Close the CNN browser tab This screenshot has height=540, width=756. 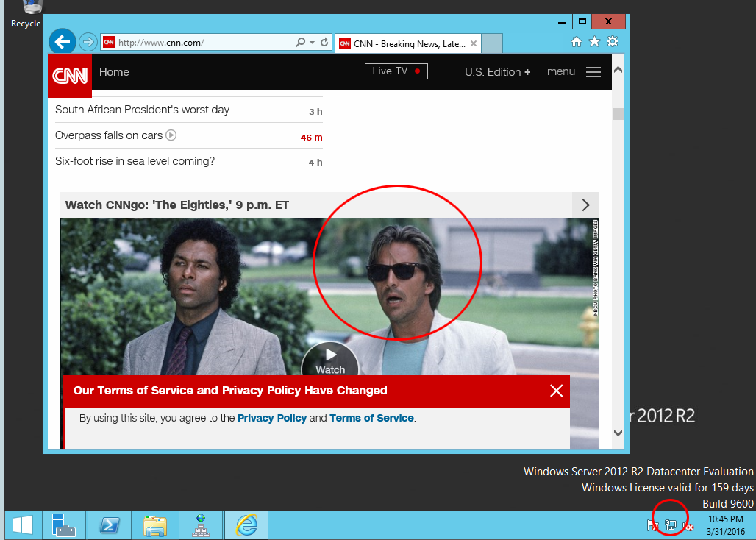tap(474, 43)
